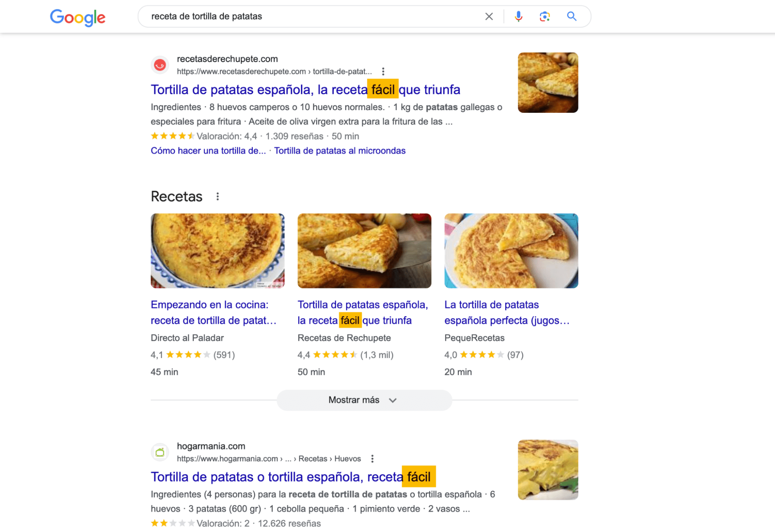
Task: Click the first result's tortilla thumbnail
Action: pyautogui.click(x=547, y=82)
